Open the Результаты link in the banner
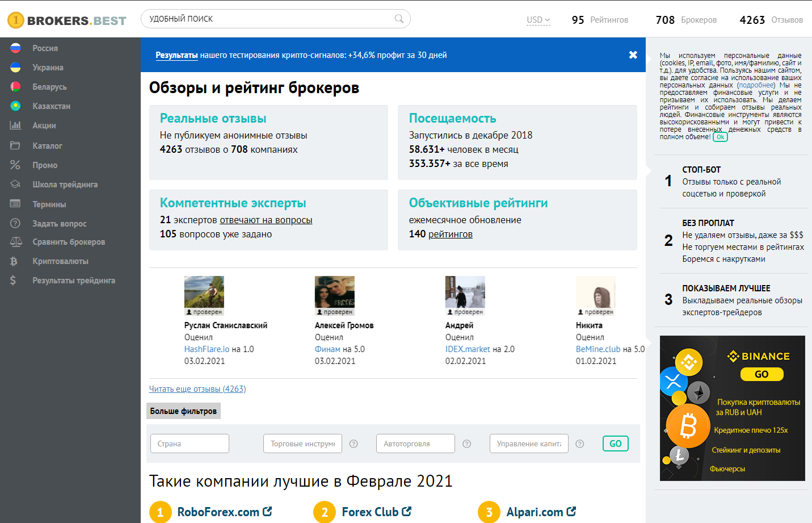 click(x=176, y=55)
